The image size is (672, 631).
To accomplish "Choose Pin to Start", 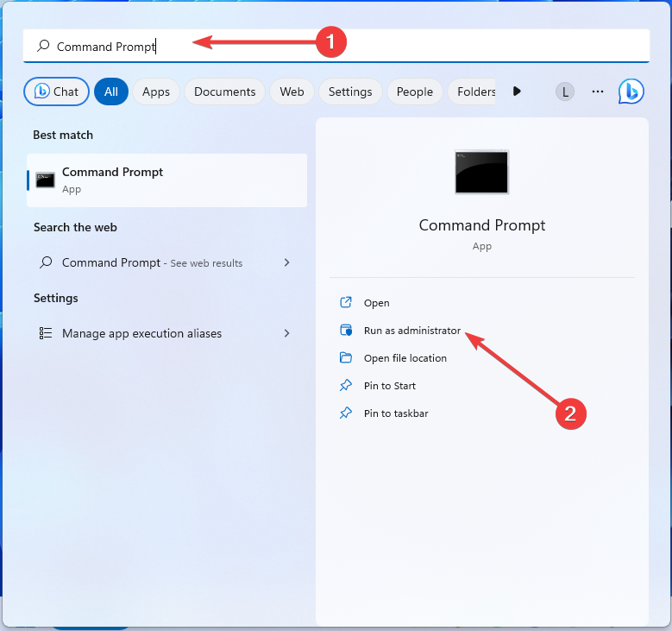I will 390,386.
